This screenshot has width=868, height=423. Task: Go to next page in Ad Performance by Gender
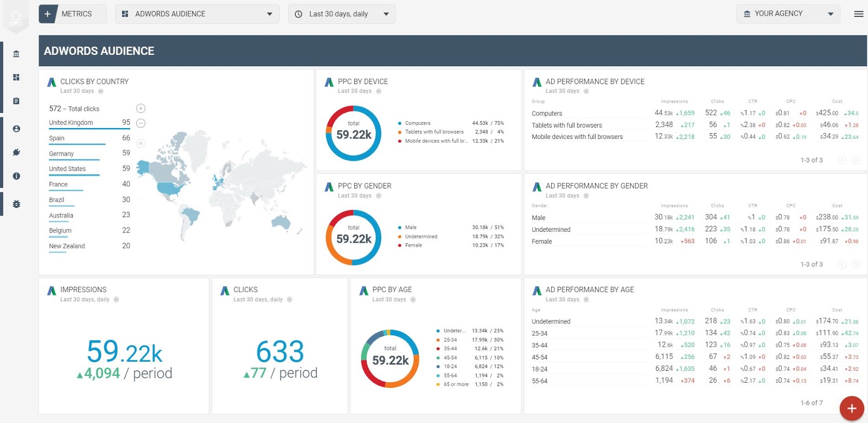[856, 264]
